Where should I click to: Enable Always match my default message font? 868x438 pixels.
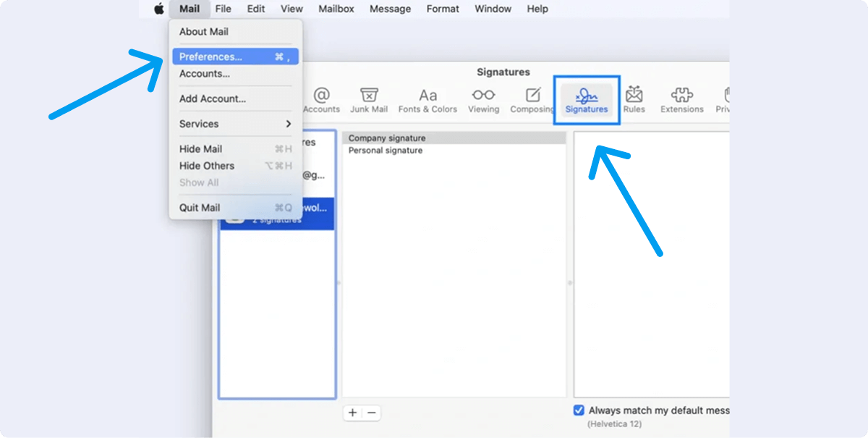point(578,410)
